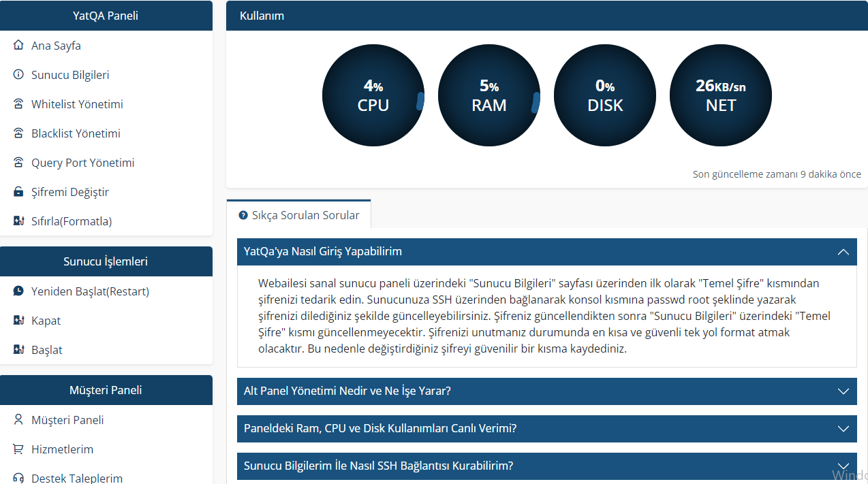Viewport: 868px width, 484px height.
Task: Click the Sunucu İşlemleri section header
Action: [x=106, y=261]
